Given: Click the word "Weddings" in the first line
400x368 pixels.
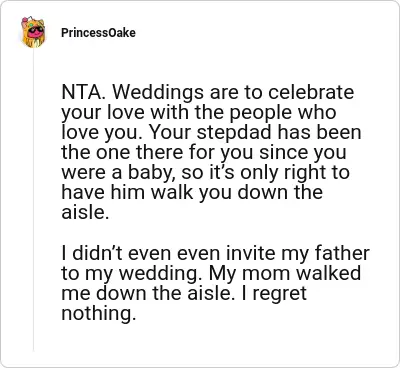Looking at the screenshot, I should [158, 94].
